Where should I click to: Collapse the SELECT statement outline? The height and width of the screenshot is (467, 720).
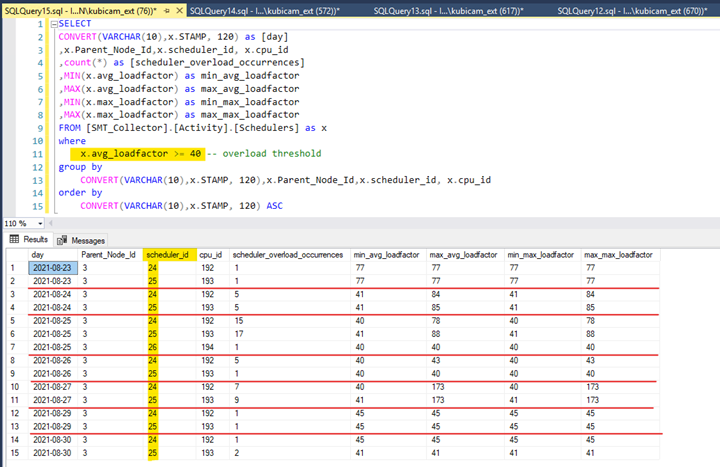click(x=54, y=24)
